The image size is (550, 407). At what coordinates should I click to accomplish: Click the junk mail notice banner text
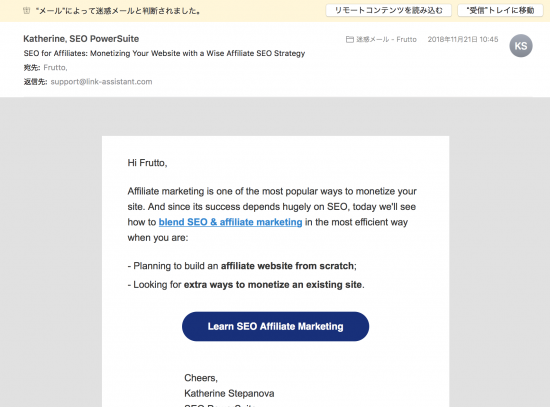118,11
